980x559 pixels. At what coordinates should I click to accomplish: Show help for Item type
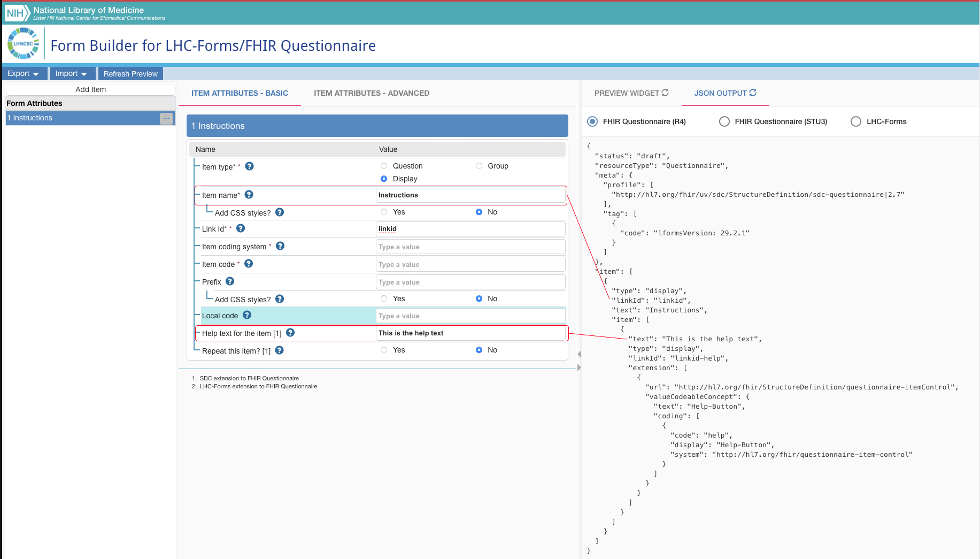coord(249,166)
